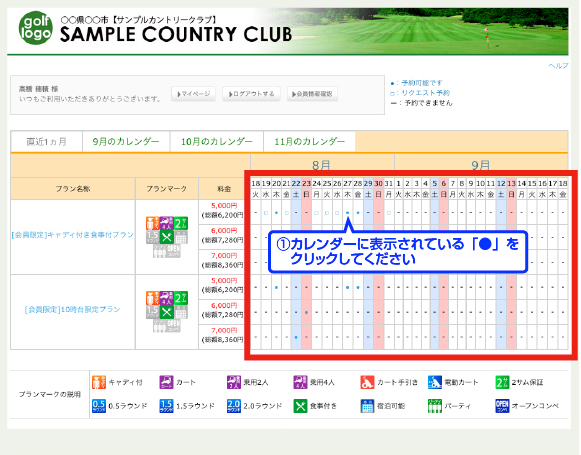Image resolution: width=581 pixels, height=455 pixels.
Task: Click the 2サム保証 legend icon
Action: [x=502, y=382]
